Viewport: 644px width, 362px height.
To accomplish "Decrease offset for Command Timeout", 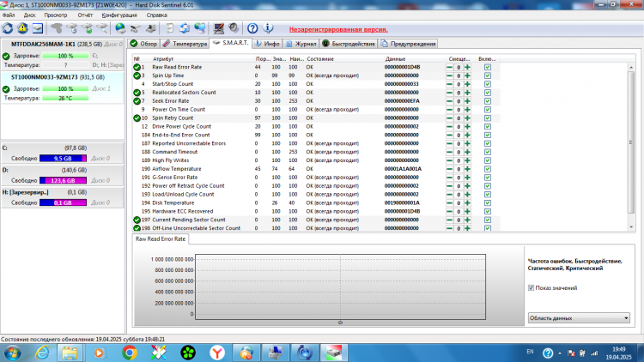I will [x=450, y=152].
